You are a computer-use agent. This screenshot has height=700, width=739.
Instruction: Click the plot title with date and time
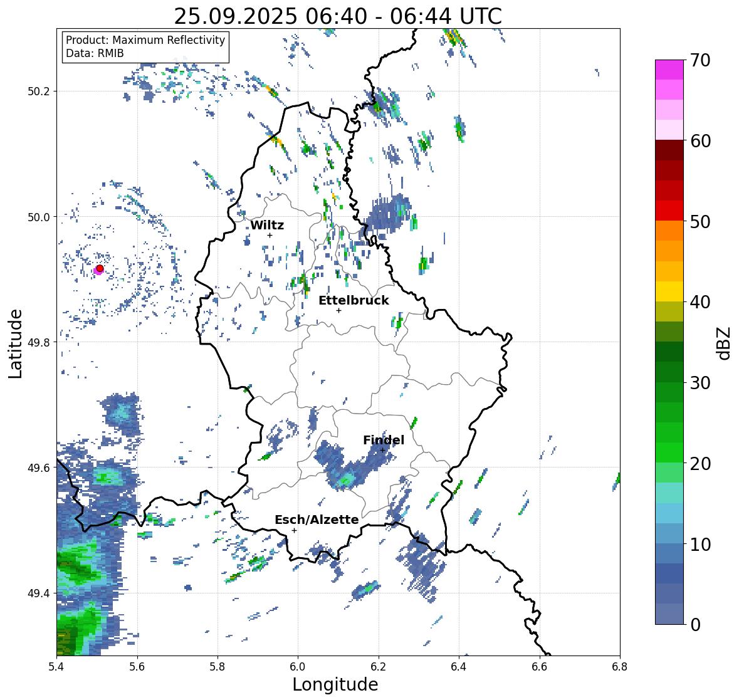coord(338,16)
